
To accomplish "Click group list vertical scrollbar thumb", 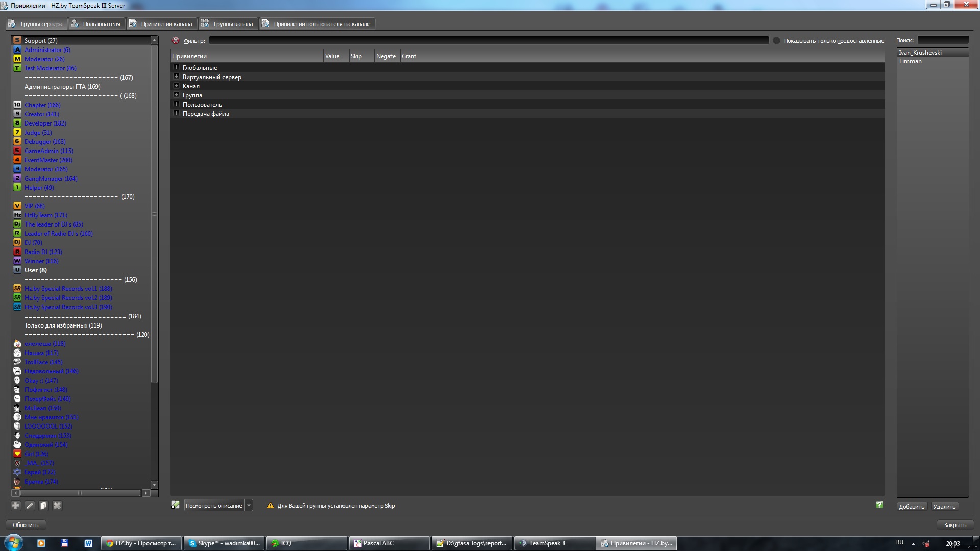I will (154, 214).
